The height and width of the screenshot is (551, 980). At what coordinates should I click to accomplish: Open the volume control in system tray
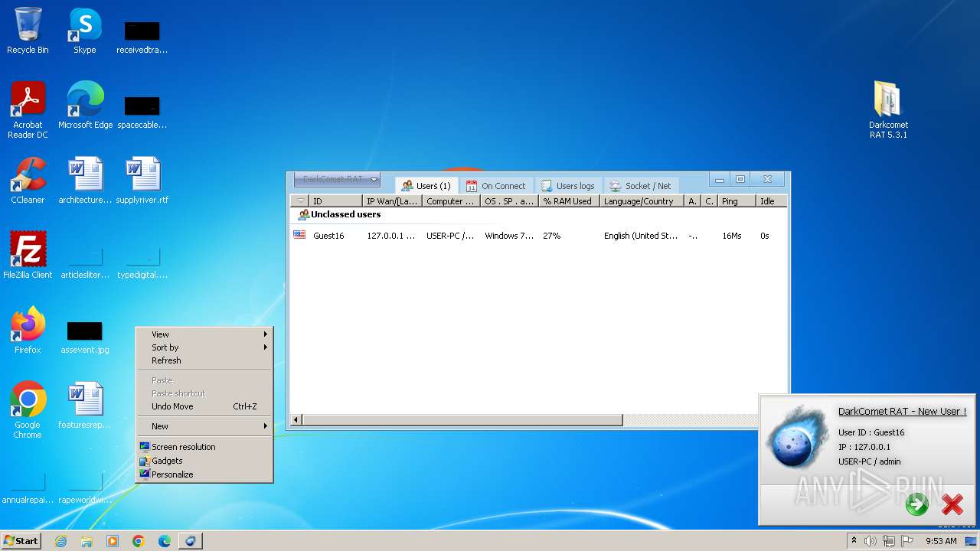click(871, 541)
